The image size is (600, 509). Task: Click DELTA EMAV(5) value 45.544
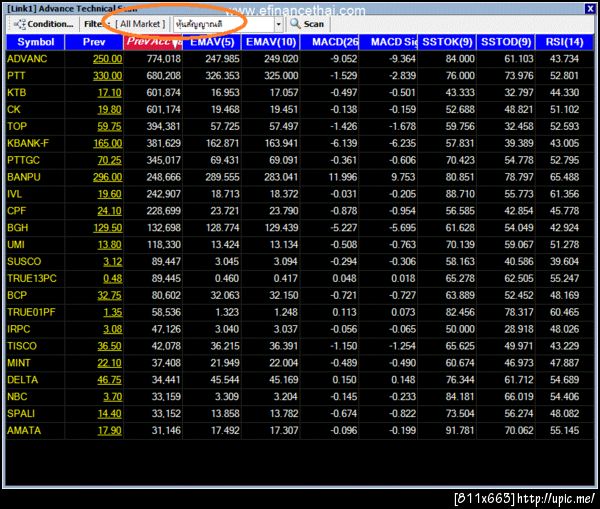point(225,380)
